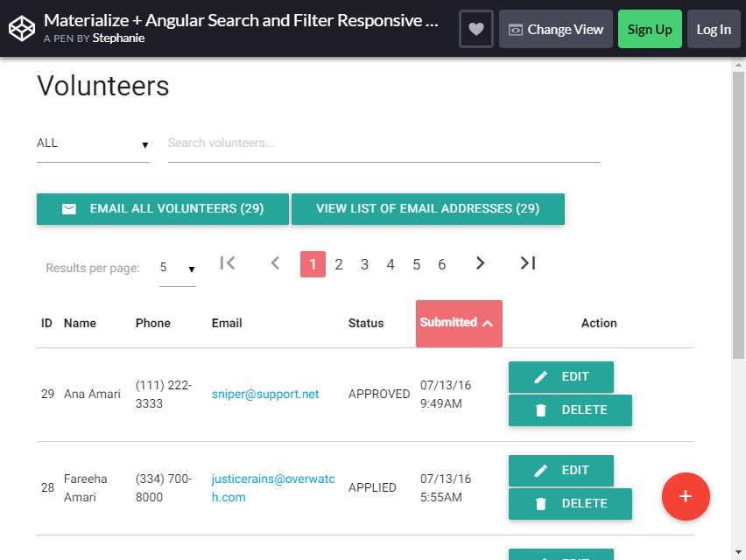Delete Fareeha Amari's record
Image resolution: width=746 pixels, height=560 pixels.
(x=570, y=504)
